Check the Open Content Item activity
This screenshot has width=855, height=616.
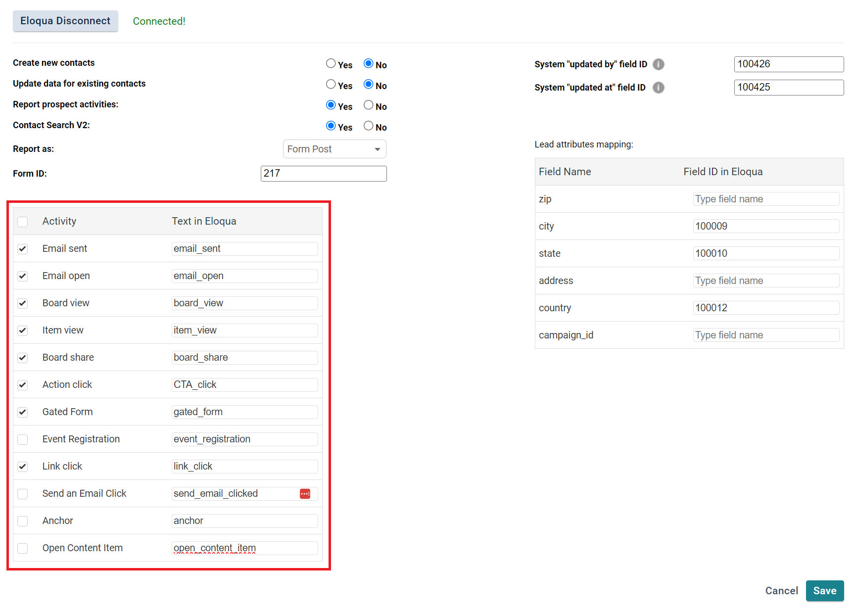(x=22, y=548)
